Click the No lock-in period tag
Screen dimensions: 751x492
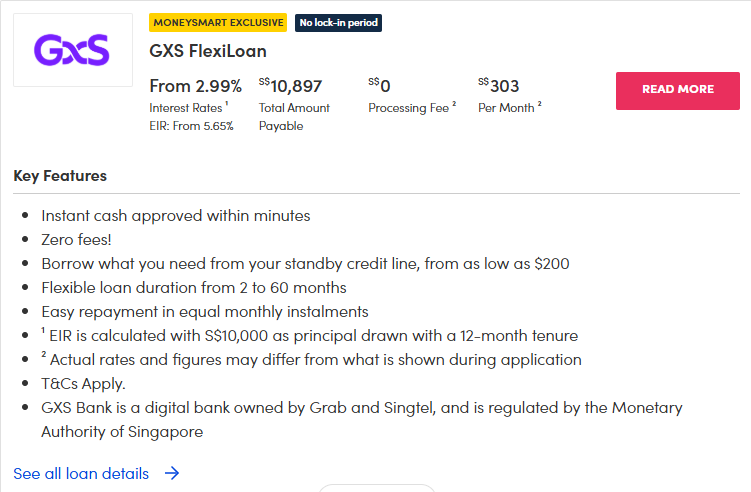pyautogui.click(x=339, y=22)
